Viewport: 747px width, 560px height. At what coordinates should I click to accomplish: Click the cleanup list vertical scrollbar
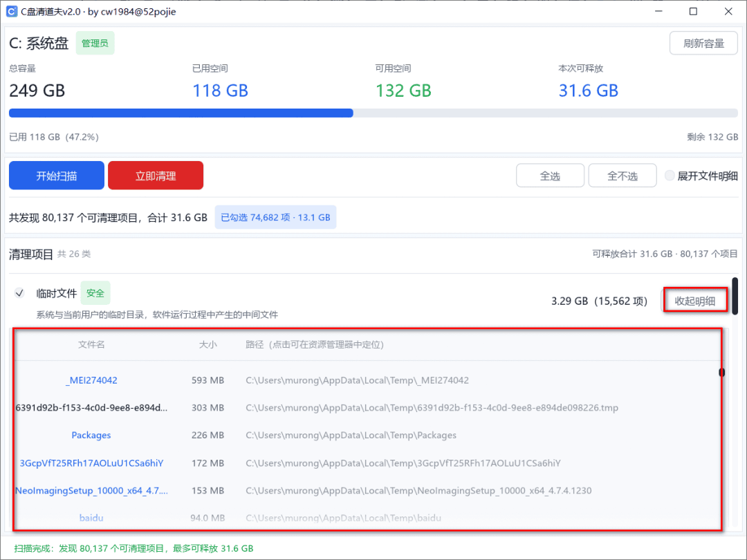pos(735,296)
